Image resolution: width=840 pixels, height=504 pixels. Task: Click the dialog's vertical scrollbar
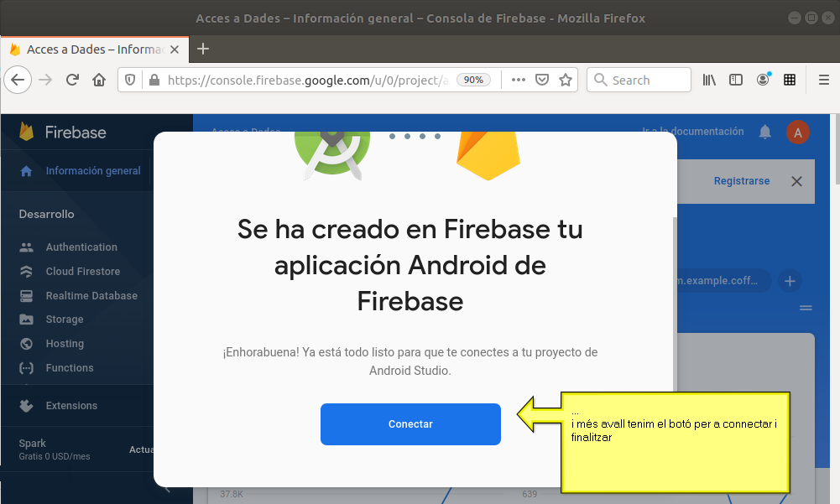pos(675,303)
